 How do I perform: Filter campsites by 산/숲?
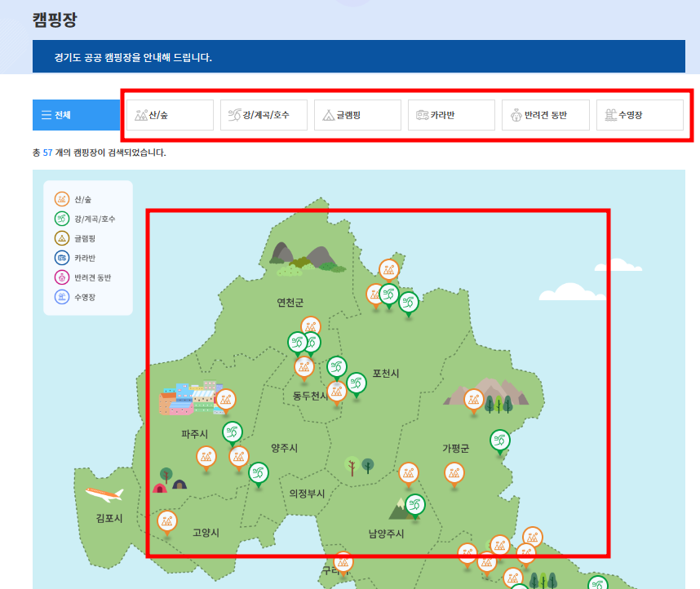pos(170,115)
